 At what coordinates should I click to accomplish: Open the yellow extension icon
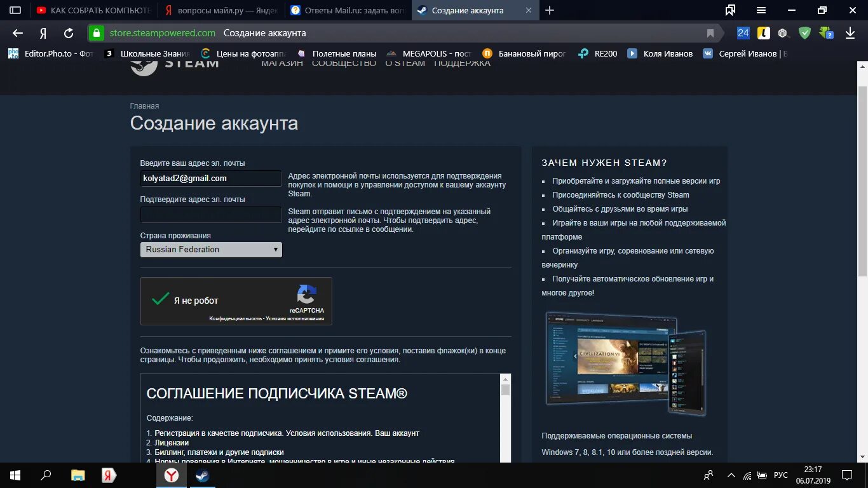coord(764,33)
